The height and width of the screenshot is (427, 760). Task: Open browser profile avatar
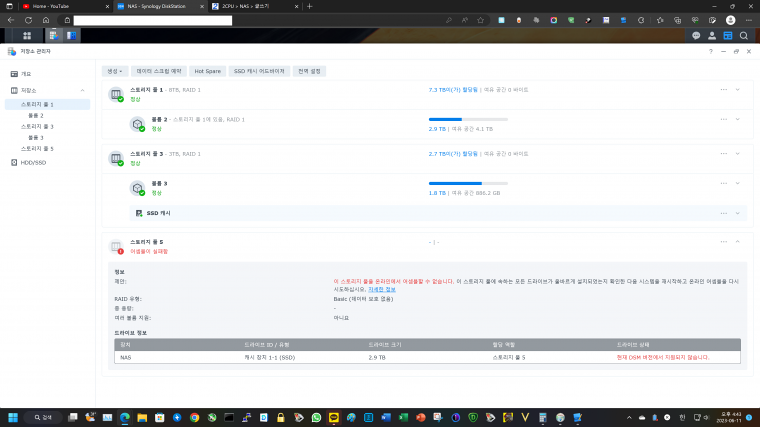[730, 20]
